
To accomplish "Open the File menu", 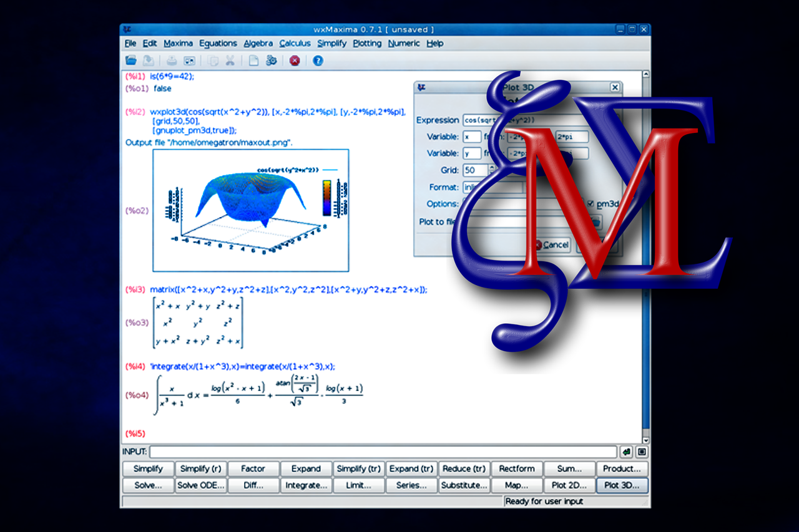I will 130,44.
